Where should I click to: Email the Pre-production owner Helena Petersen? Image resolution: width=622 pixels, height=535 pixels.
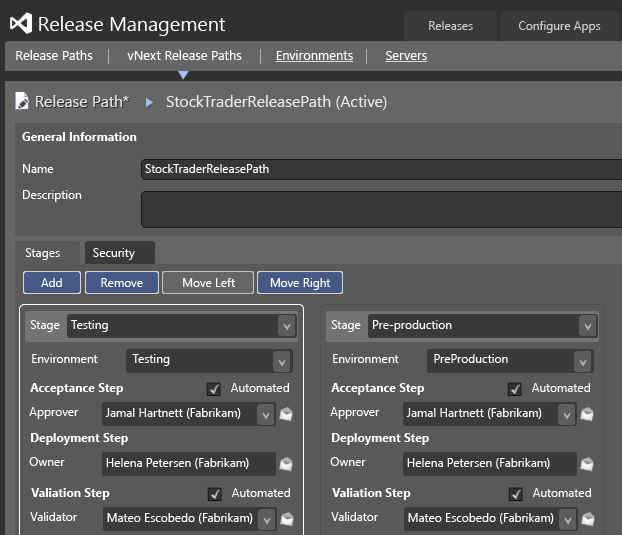pos(587,464)
